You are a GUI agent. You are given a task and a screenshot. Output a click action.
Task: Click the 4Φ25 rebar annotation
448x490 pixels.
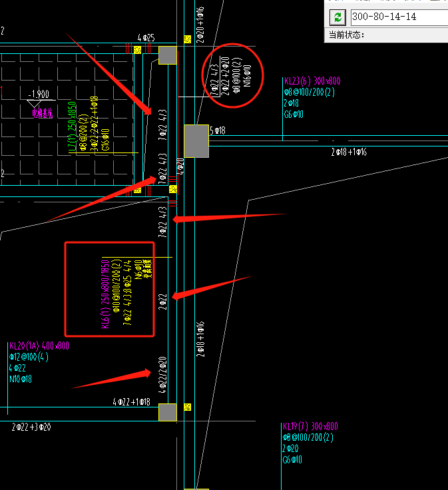[146, 38]
